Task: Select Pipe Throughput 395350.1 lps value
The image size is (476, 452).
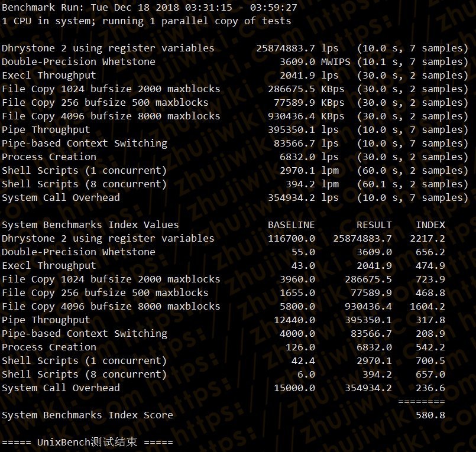Action: click(x=303, y=130)
